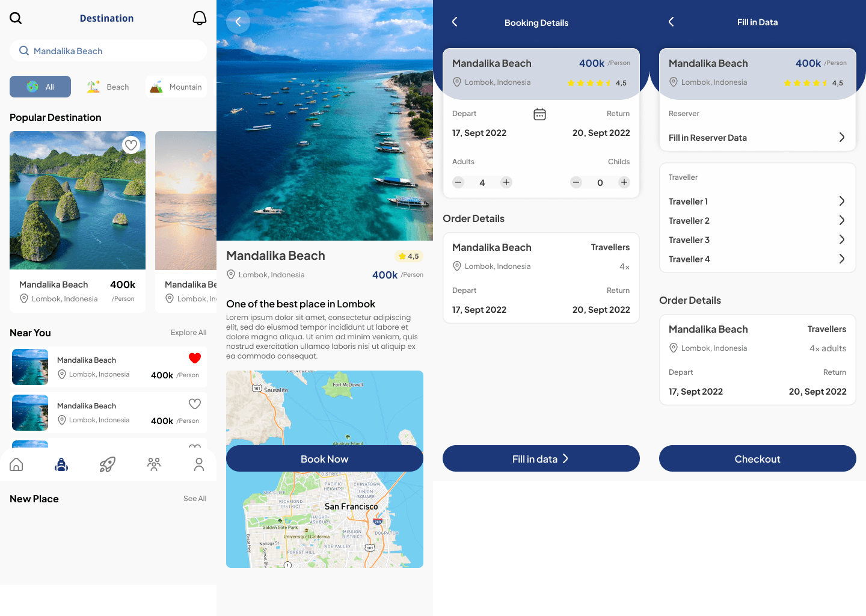Expand the Traveller 3 row
Screen dimensions: 866x616
[841, 240]
